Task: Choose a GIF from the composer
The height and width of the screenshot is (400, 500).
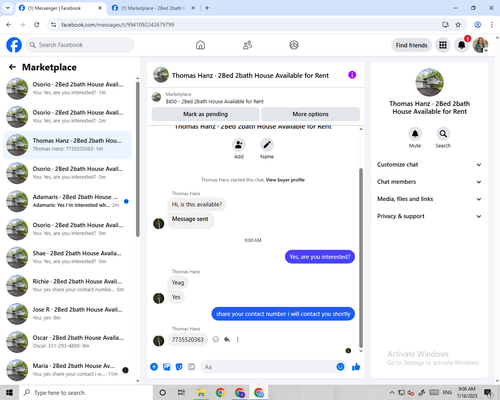Action: pos(191,367)
